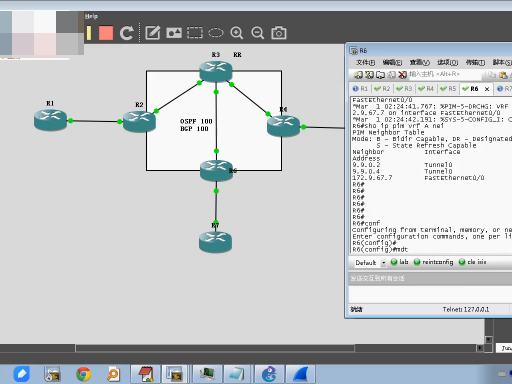Click the third green button-bar button
The width and height of the screenshot is (512, 384).
(472, 262)
